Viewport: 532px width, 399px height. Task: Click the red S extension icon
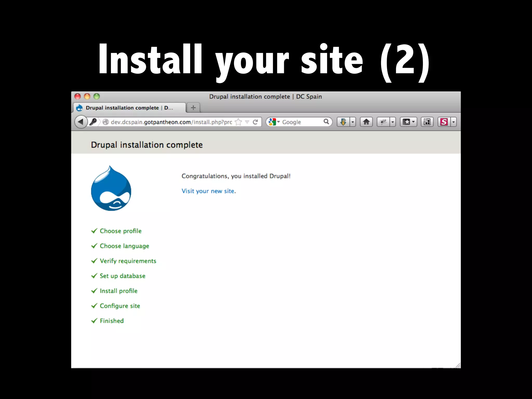tap(444, 122)
